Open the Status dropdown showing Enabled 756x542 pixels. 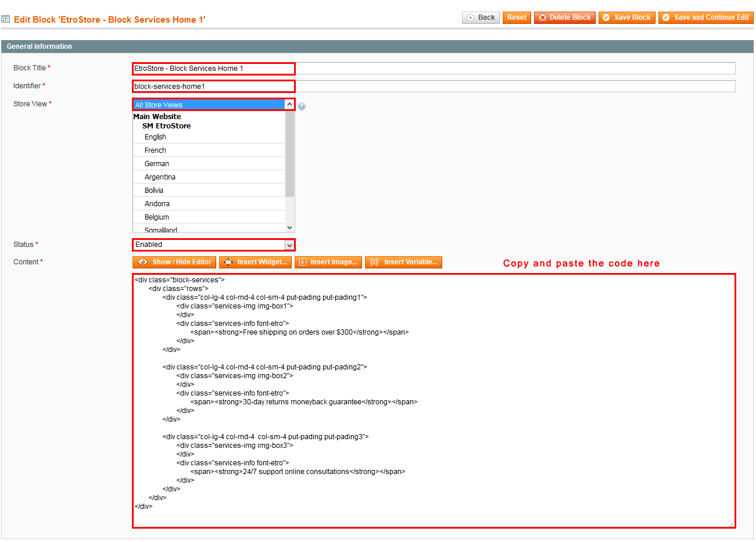click(214, 245)
